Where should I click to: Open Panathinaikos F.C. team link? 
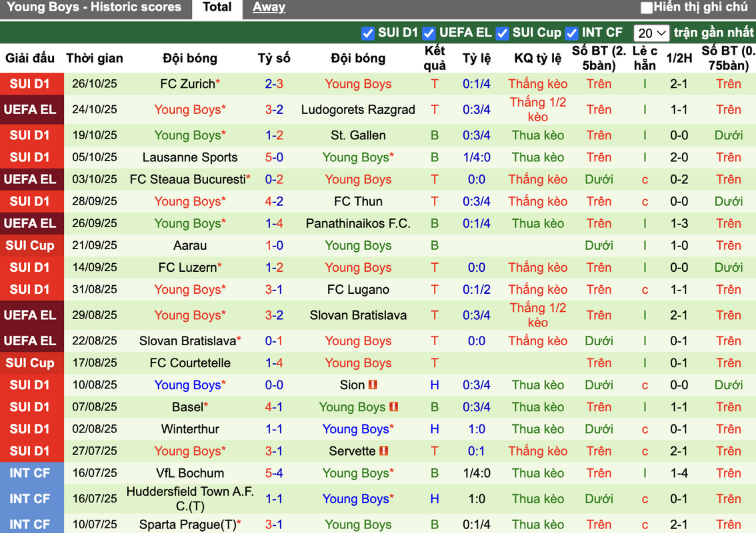point(358,223)
